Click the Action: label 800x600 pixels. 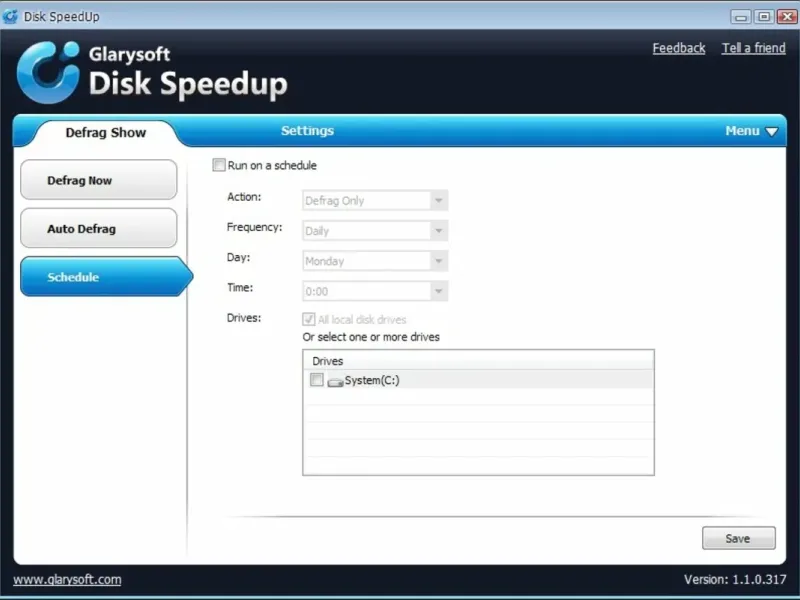pos(244,197)
